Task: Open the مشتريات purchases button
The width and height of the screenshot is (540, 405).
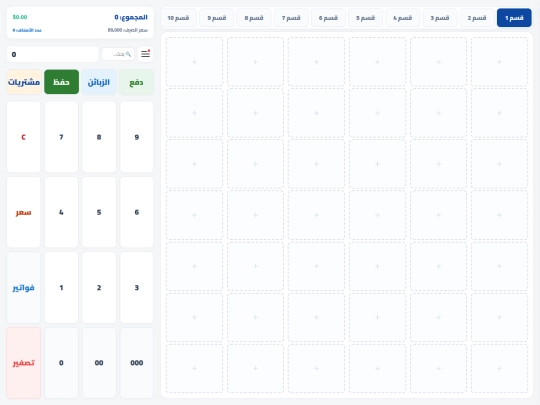Action: click(x=24, y=82)
